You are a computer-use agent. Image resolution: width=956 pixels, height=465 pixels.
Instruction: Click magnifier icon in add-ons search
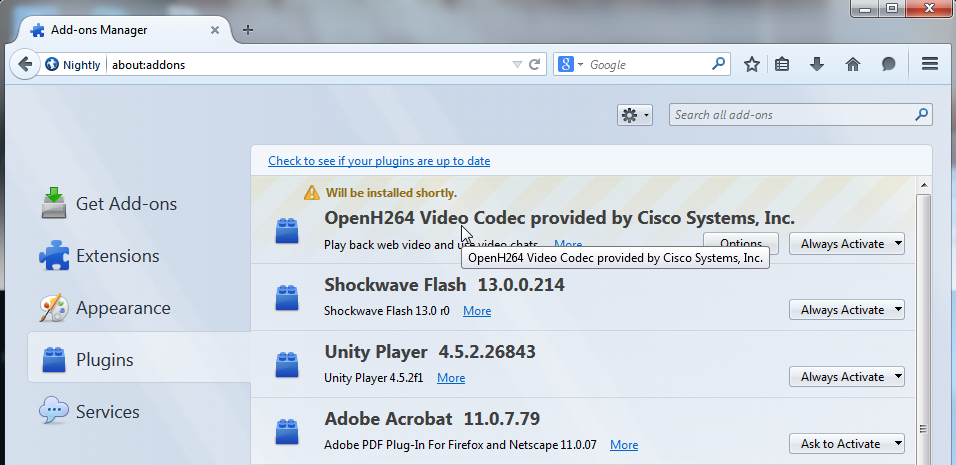coord(922,114)
